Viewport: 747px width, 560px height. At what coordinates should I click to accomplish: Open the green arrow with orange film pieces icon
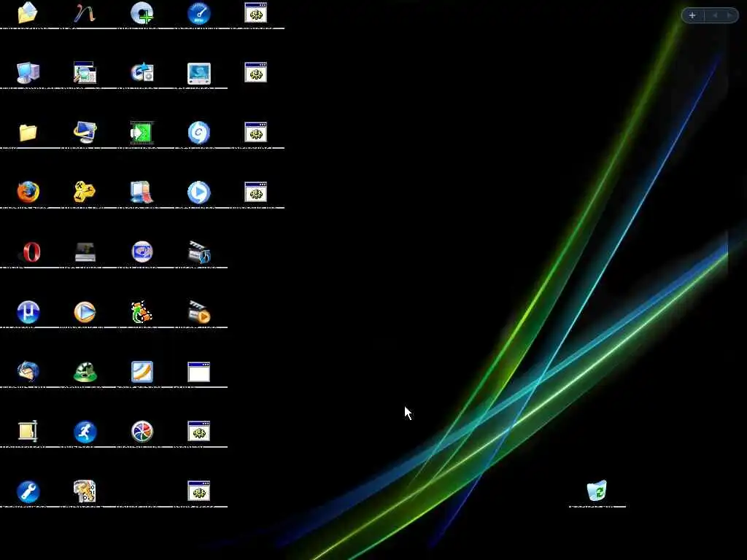pyautogui.click(x=142, y=312)
